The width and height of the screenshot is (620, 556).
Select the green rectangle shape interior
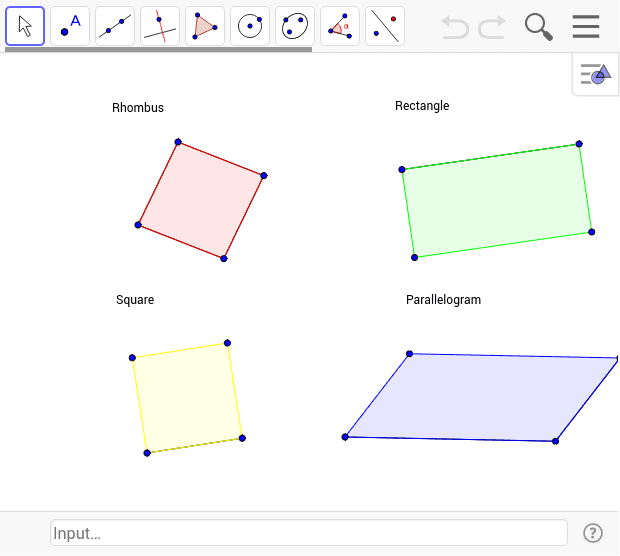point(497,201)
